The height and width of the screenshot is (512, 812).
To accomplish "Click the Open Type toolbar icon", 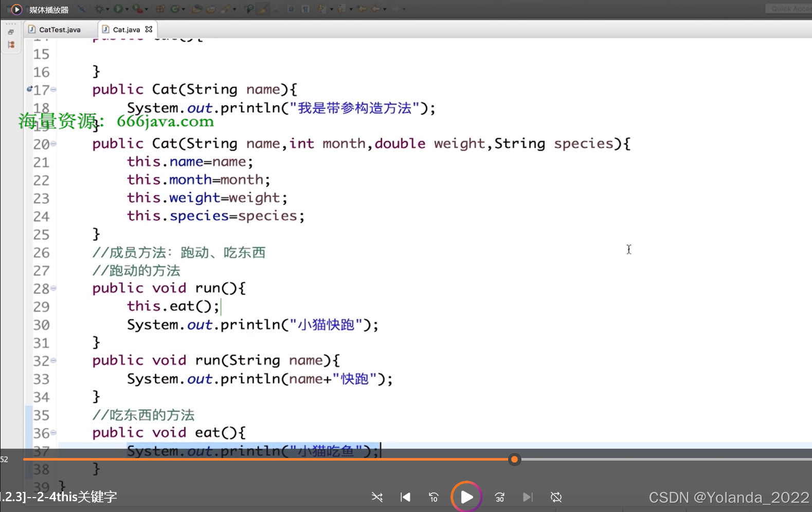I will [196, 9].
